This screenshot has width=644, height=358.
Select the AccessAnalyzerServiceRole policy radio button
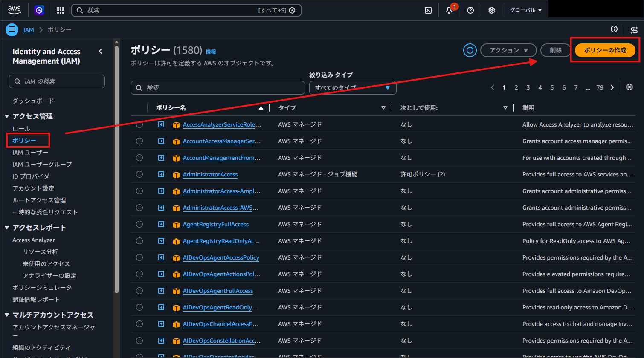139,124
